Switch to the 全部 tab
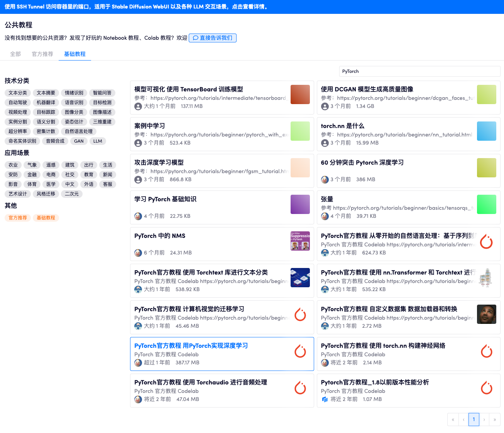 (15, 54)
